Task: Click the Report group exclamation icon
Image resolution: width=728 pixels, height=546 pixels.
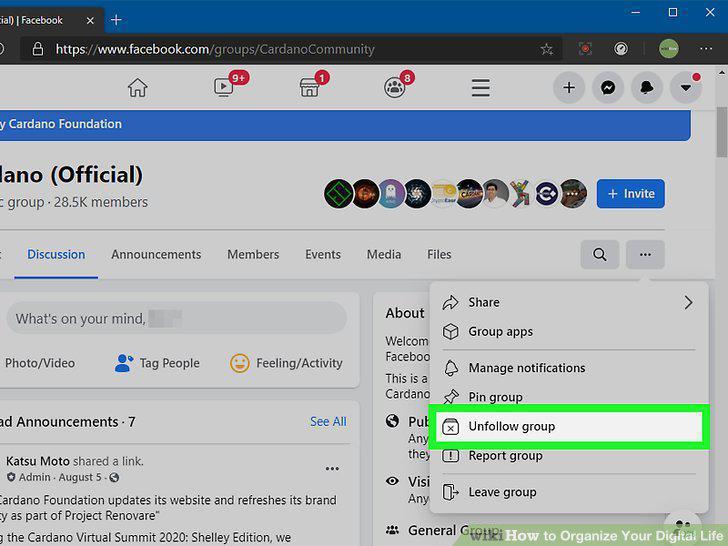Action: (450, 456)
